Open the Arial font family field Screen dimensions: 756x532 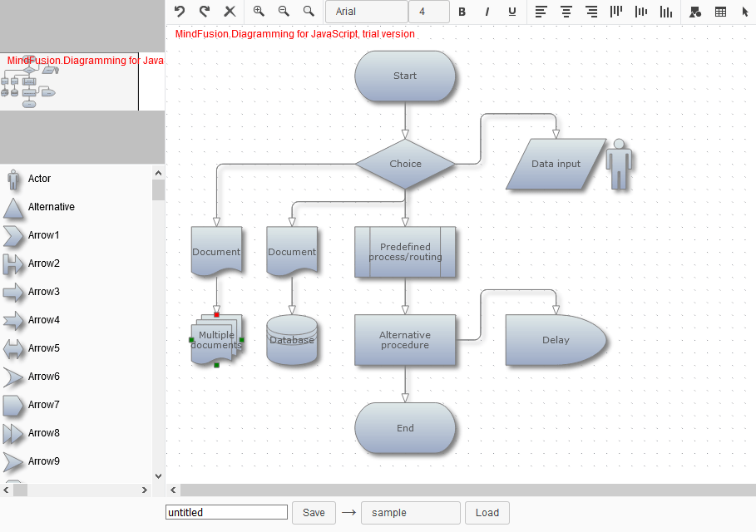tap(366, 12)
